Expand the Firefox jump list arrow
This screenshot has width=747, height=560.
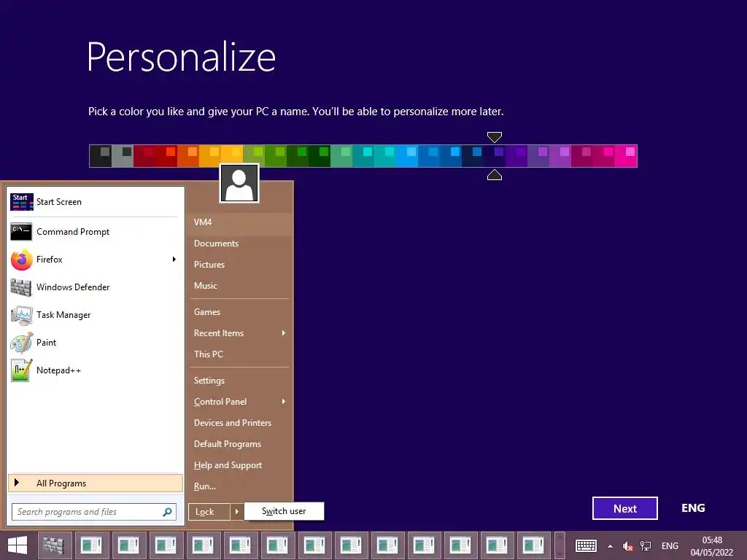pos(174,260)
